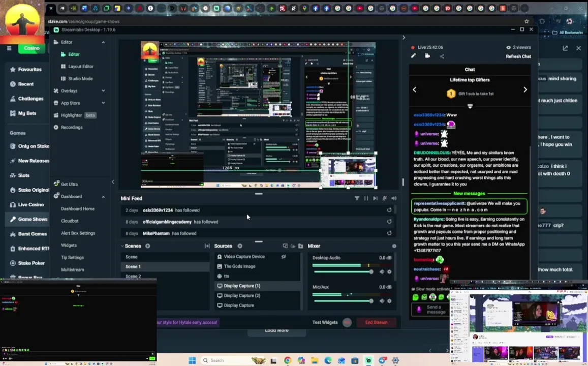Open Cloudbot settings
The height and width of the screenshot is (366, 588).
click(x=70, y=221)
